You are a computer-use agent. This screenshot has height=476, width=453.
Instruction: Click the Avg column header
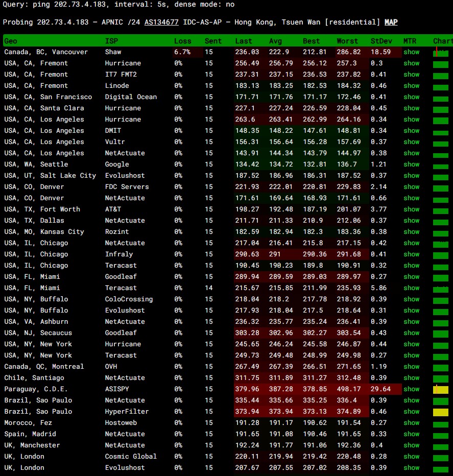(275, 41)
